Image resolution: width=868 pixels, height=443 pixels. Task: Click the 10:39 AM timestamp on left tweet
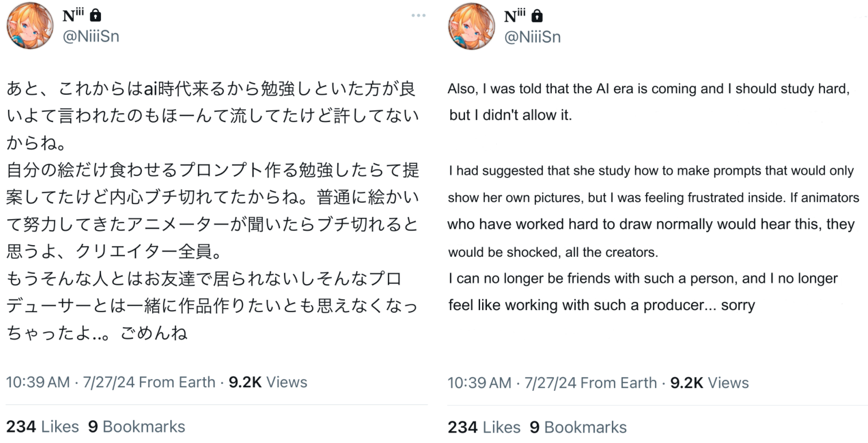[x=38, y=382]
